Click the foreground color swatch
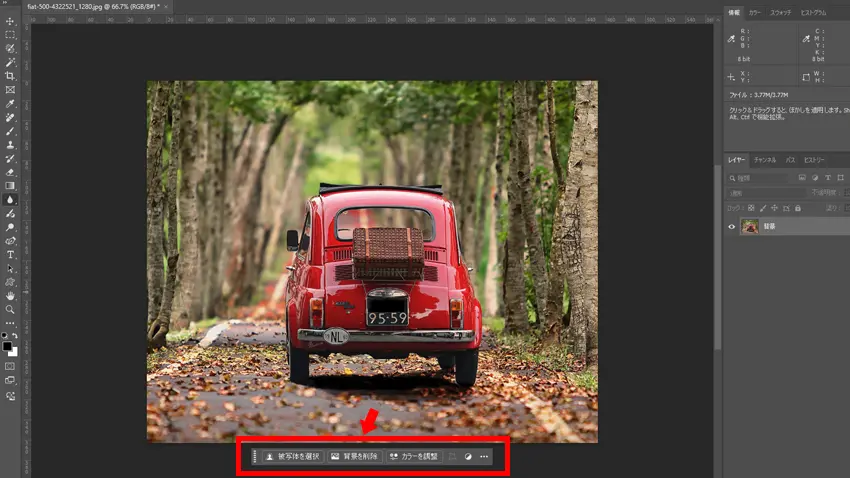Image resolution: width=850 pixels, height=478 pixels. (7, 346)
